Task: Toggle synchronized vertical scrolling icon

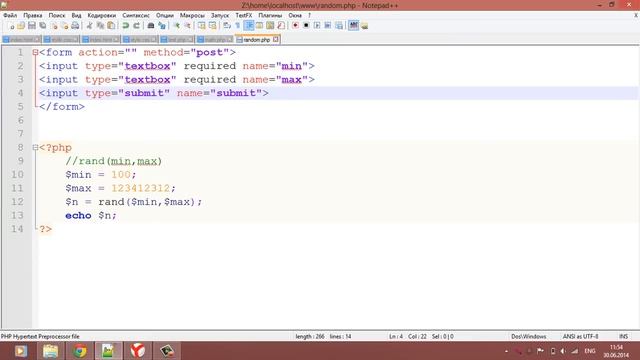Action: (202, 26)
